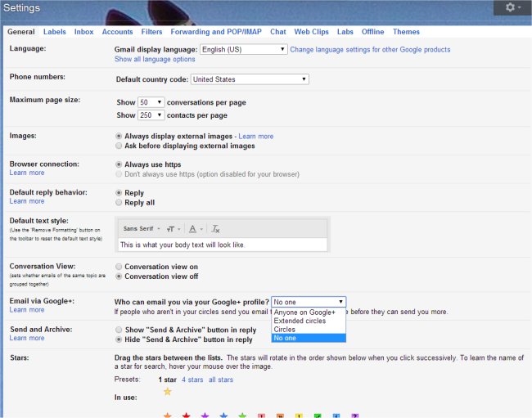Open the Web Clips tab
Image resolution: width=532 pixels, height=418 pixels.
point(312,32)
